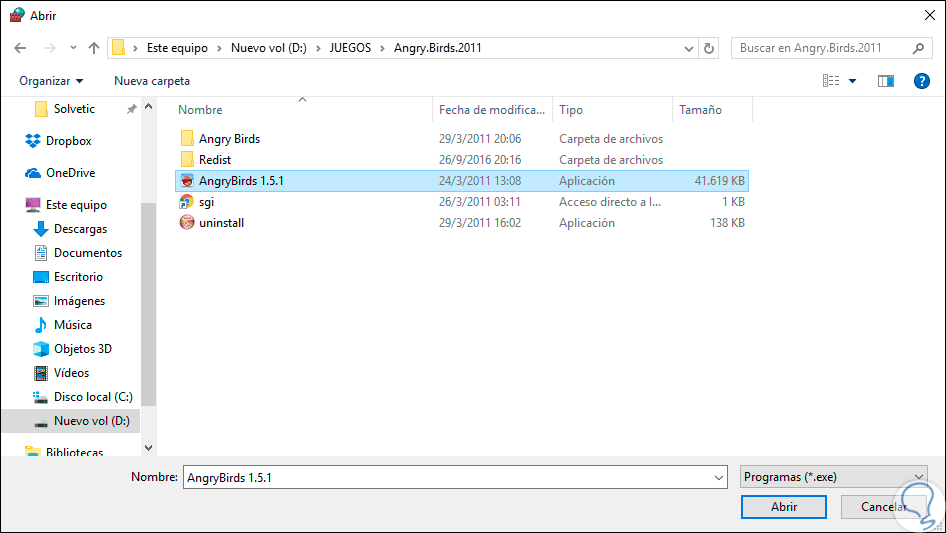Screen dimensions: 946x533
Task: Expand the address bar history dropdown
Action: [x=688, y=48]
